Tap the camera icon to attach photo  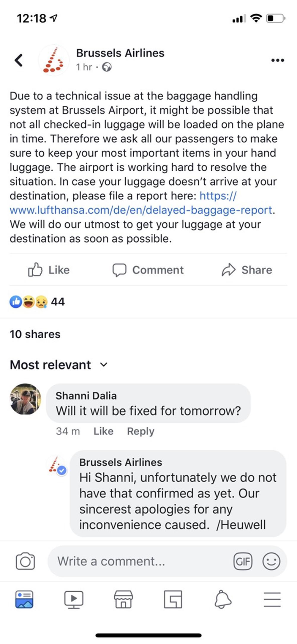click(25, 561)
